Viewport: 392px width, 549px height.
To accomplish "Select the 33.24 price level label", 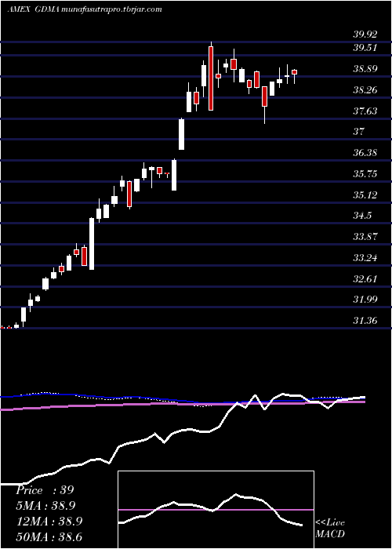I will click(x=365, y=258).
